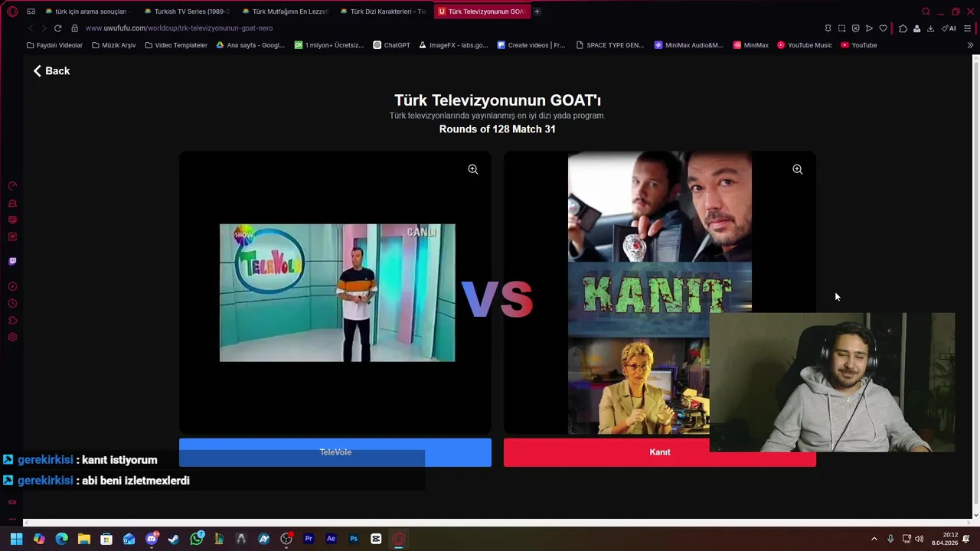
Task: Open Discord from taskbar
Action: (152, 539)
